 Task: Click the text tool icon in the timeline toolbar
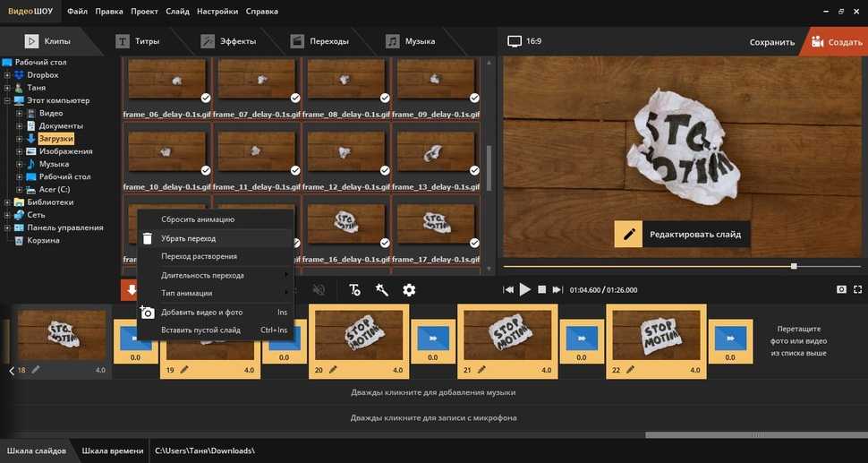click(354, 289)
